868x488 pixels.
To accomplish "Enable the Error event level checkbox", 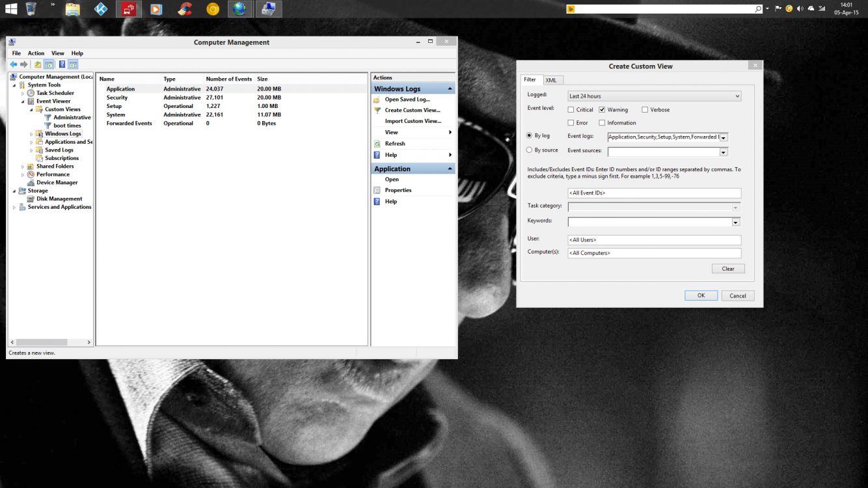I will (571, 123).
